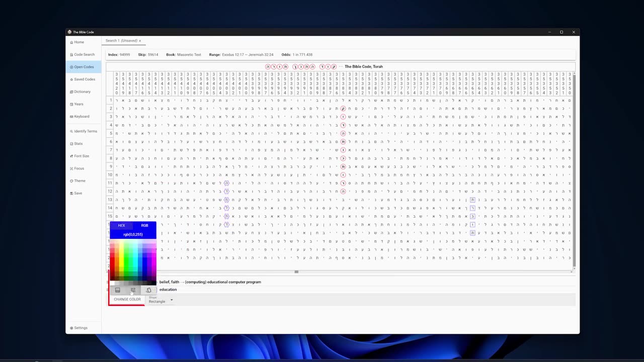Open the Stats panel
Screen dimensions: 644x362
84,144
